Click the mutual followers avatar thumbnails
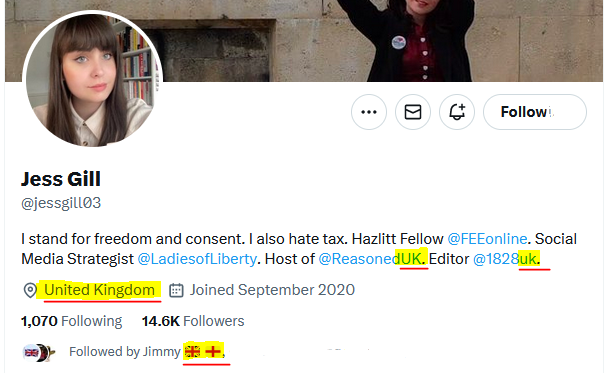Screen dimensions: 610x386 [x=39, y=353]
